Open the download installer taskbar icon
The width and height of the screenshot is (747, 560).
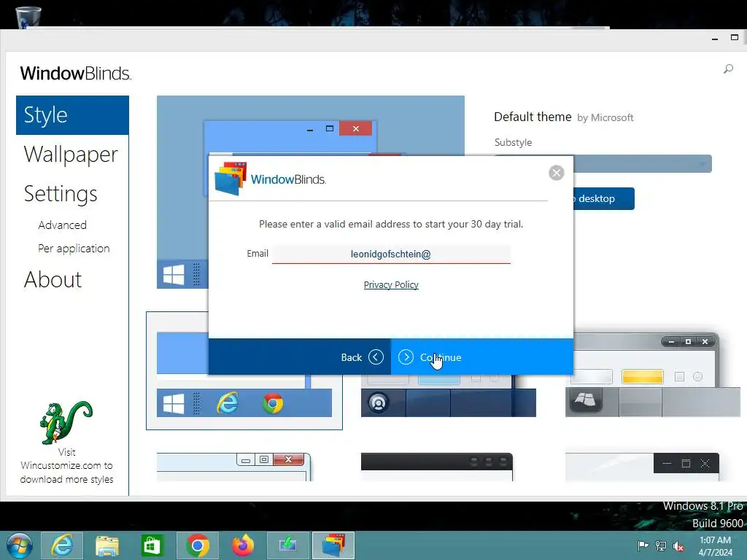click(x=287, y=545)
